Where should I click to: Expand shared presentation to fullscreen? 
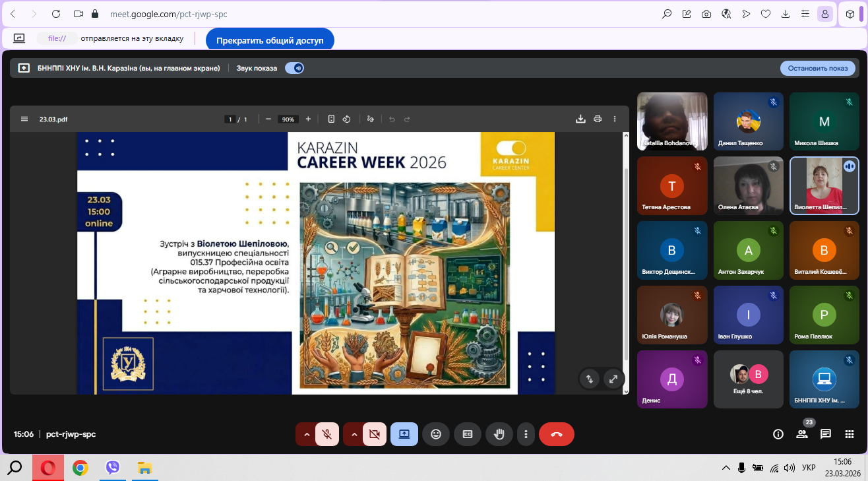pos(613,379)
